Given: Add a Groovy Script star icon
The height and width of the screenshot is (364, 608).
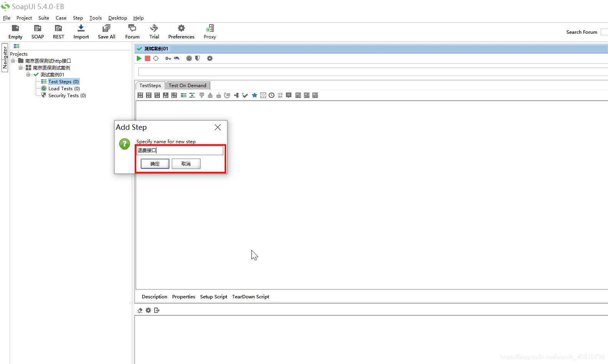Looking at the screenshot, I should (x=254, y=95).
